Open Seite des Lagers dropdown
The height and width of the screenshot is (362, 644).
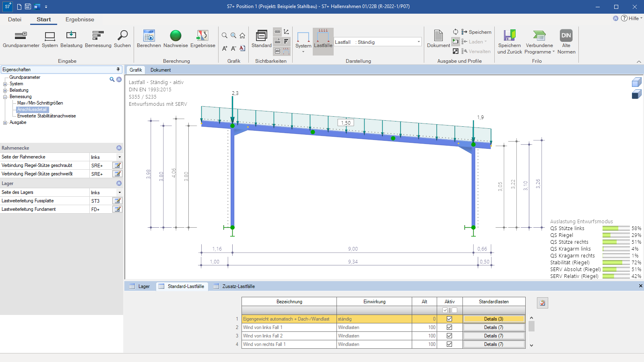pos(119,192)
